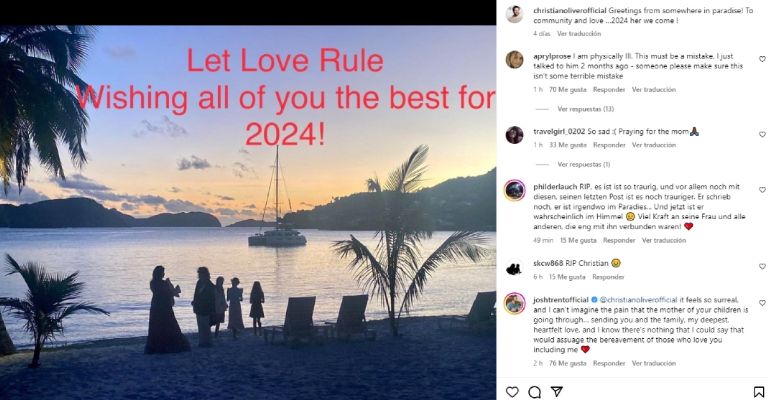Open the @christianoliverofficial mention link
The width and height of the screenshot is (768, 400).
(638, 300)
